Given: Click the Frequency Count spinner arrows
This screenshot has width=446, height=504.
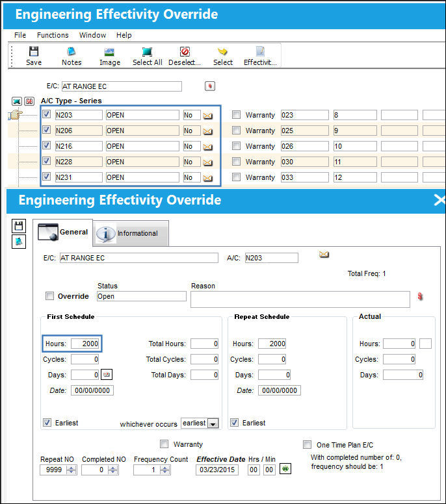Looking at the screenshot, I should click(164, 470).
